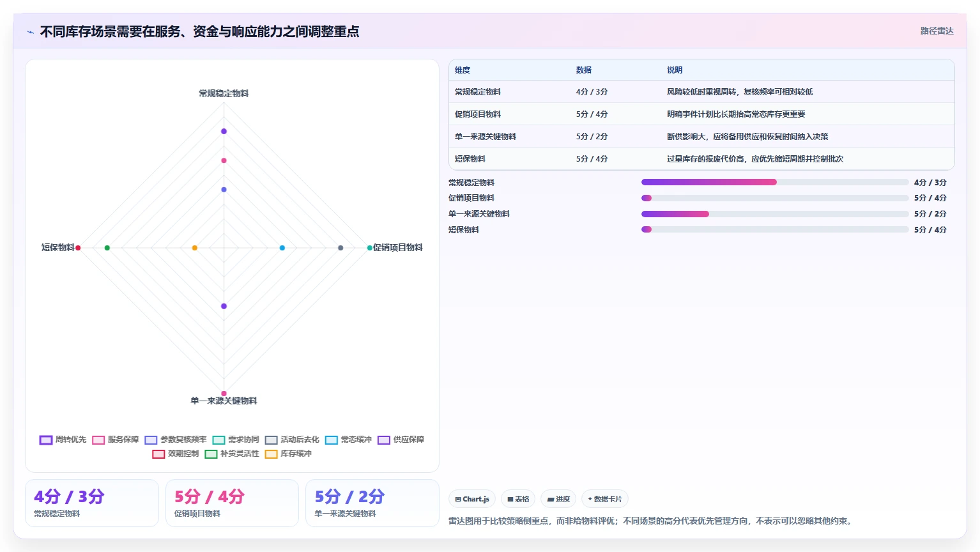This screenshot has width=980, height=552.
Task: Click description starting 断供影响大
Action: point(747,137)
